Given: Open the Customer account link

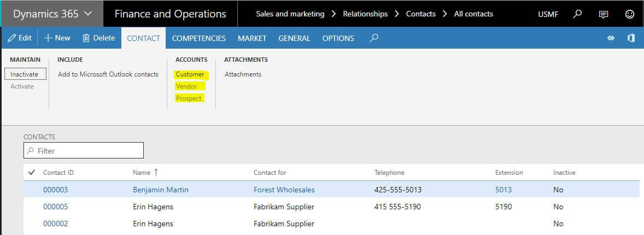Looking at the screenshot, I should pyautogui.click(x=190, y=74).
